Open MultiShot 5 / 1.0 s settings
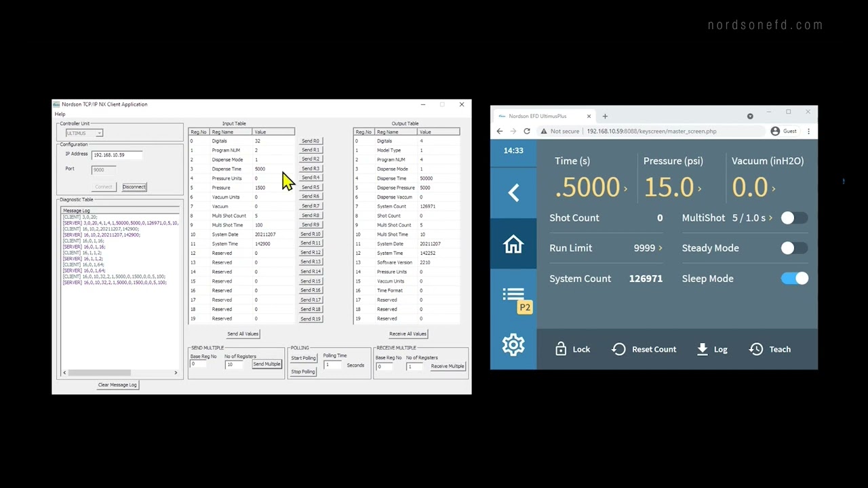Viewport: 868px width, 488px height. tap(752, 218)
